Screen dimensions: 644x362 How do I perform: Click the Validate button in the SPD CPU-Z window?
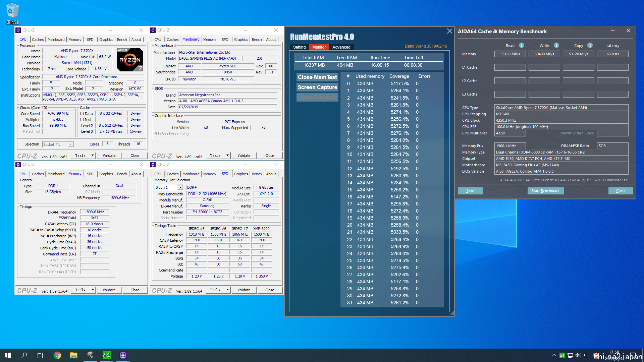tap(244, 290)
